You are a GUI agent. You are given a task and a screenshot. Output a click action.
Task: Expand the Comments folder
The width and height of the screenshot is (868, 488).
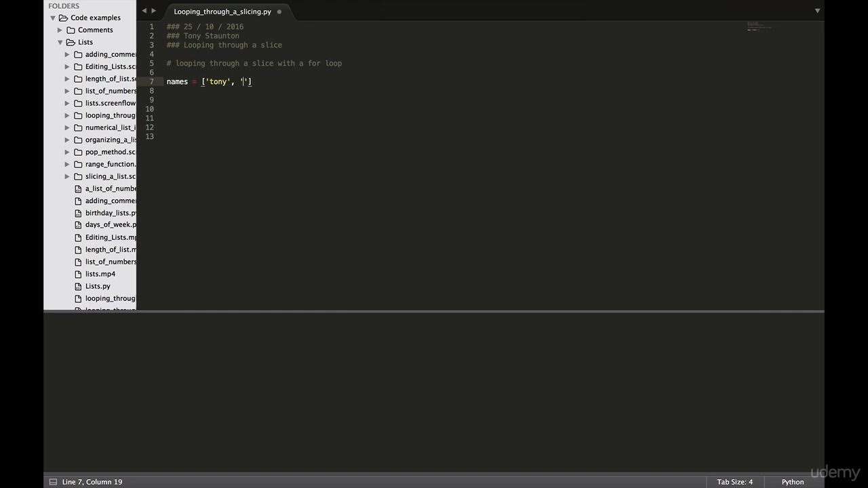(60, 30)
